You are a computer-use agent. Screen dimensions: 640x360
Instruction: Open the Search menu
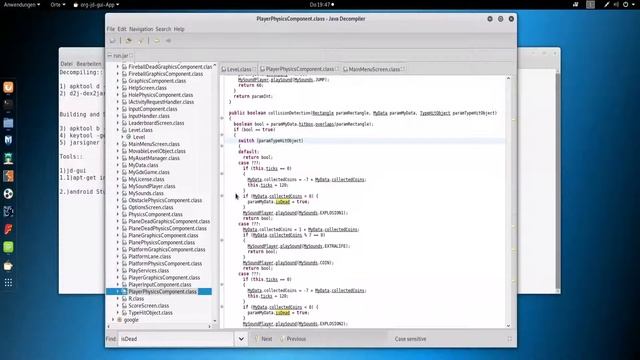tap(163, 29)
